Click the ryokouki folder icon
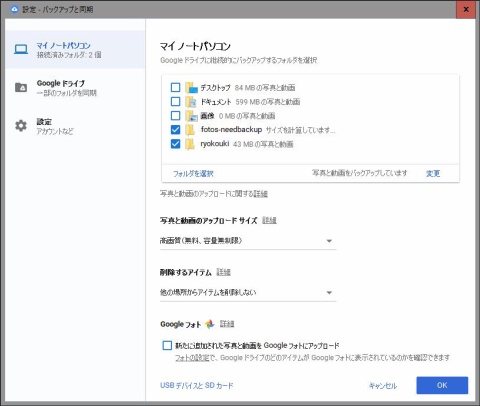This screenshot has width=480, height=406. (x=190, y=144)
